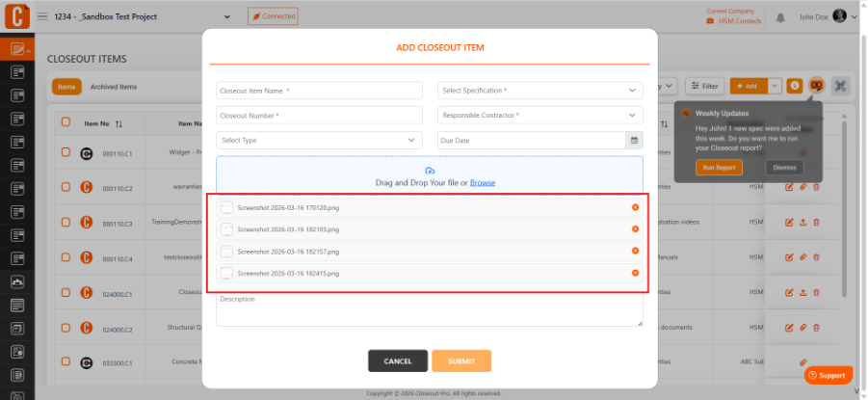Open the hamburger menu icon
The height and width of the screenshot is (400, 868).
pos(42,16)
